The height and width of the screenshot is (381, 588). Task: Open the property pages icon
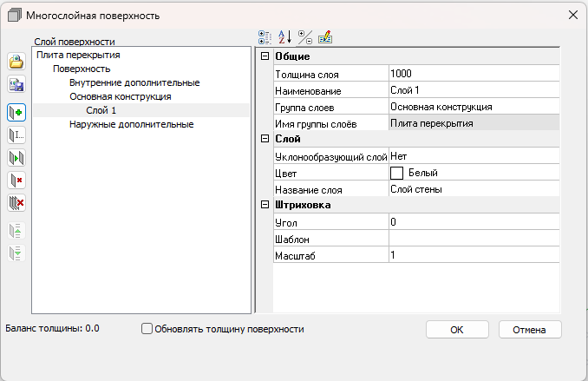[325, 37]
